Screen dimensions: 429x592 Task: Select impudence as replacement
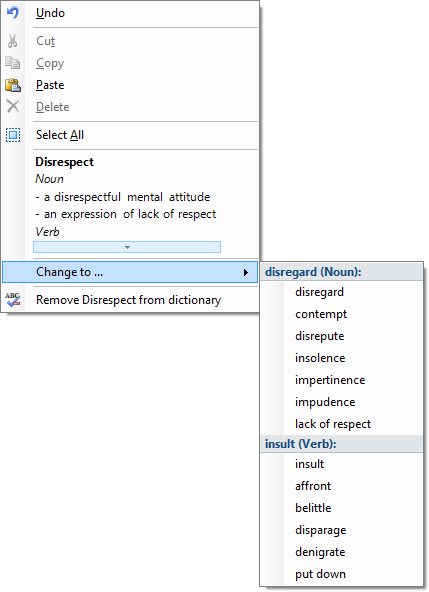click(x=341, y=402)
